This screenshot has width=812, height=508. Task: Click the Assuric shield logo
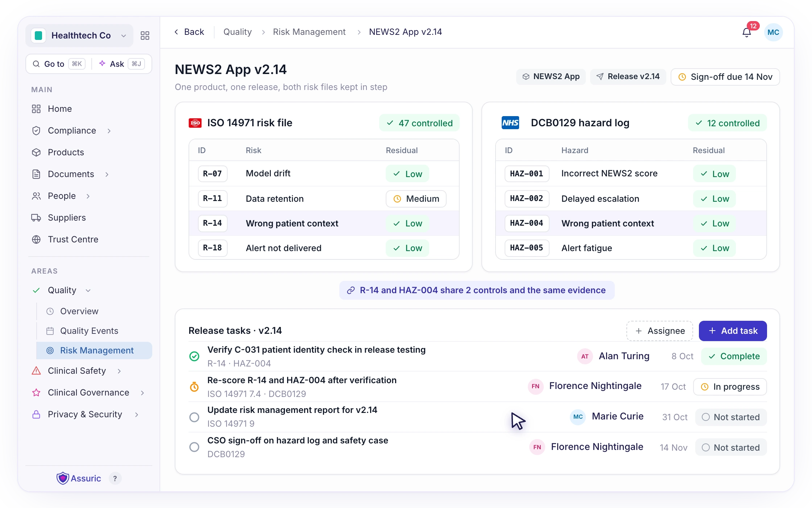coord(63,478)
